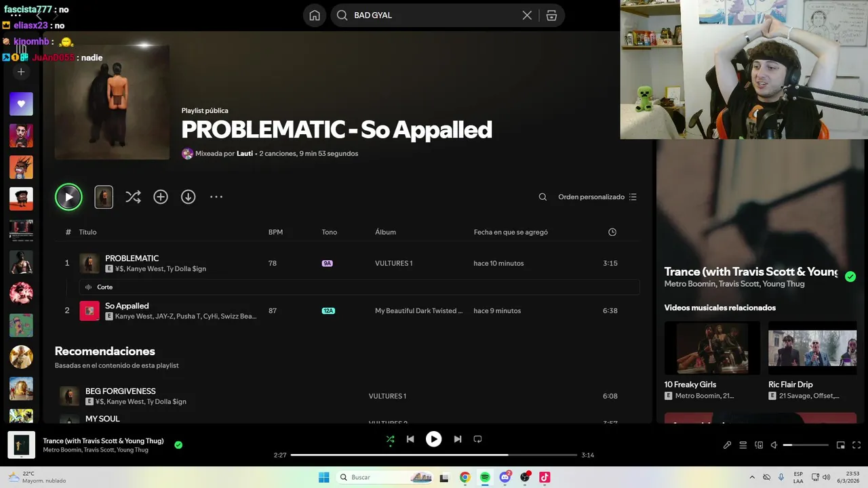Open Trance title in Now Playing panel
The image size is (868, 488).
[751, 272]
